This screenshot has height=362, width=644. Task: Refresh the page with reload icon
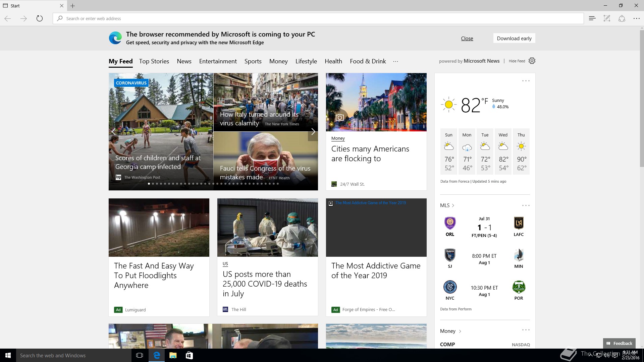click(x=40, y=18)
